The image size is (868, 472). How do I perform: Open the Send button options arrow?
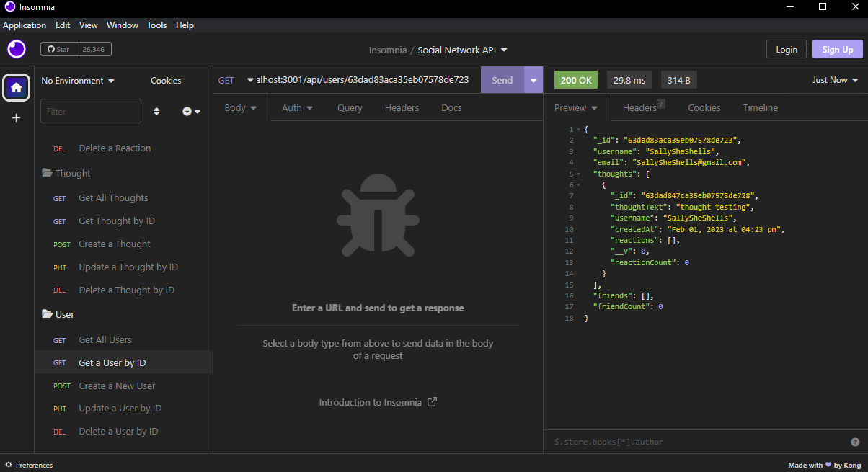[x=533, y=80]
